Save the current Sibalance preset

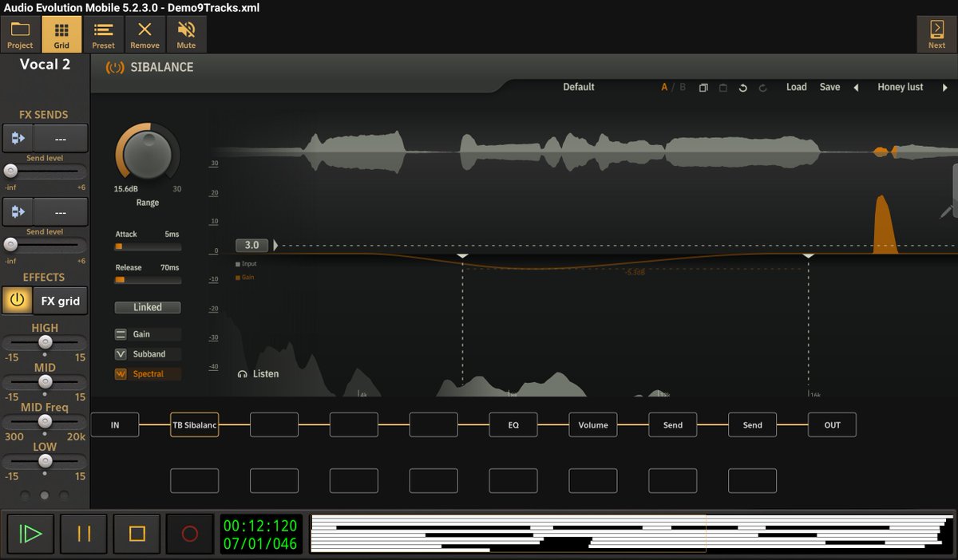830,88
